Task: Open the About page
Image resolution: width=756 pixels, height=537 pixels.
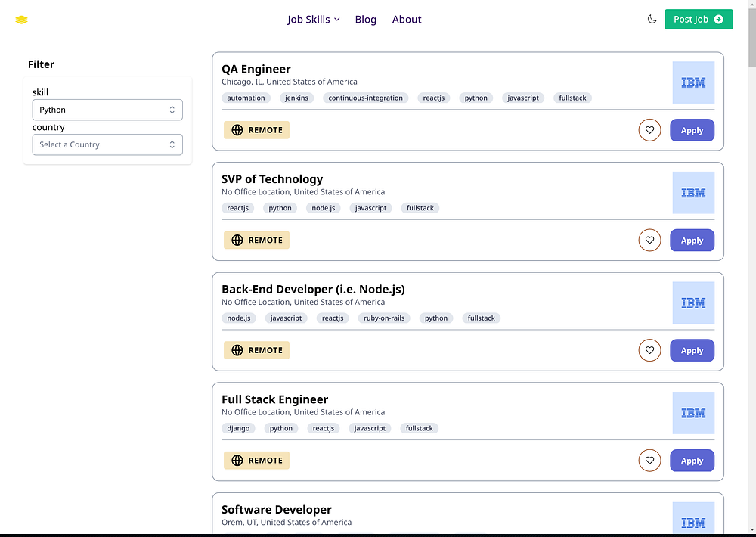Action: pyautogui.click(x=407, y=20)
